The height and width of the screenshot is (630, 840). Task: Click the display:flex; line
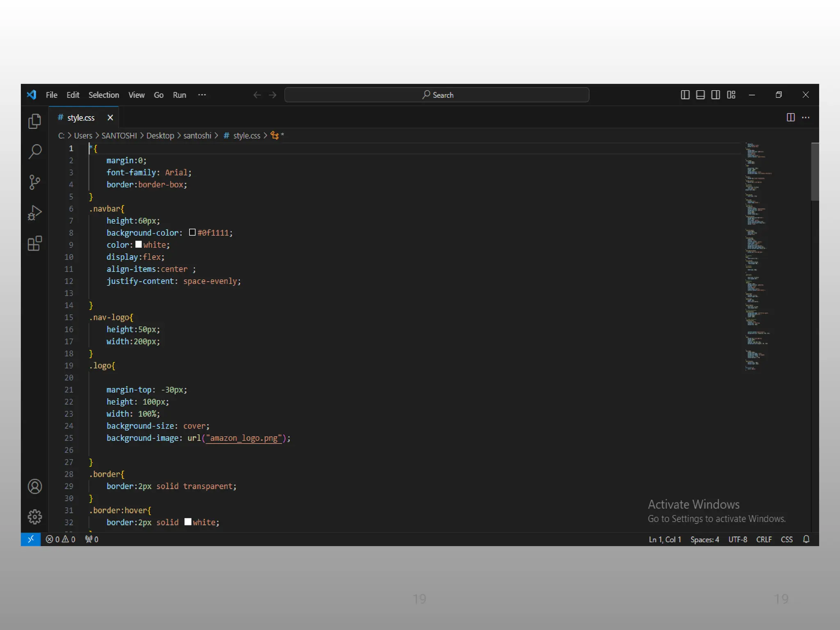point(135,257)
